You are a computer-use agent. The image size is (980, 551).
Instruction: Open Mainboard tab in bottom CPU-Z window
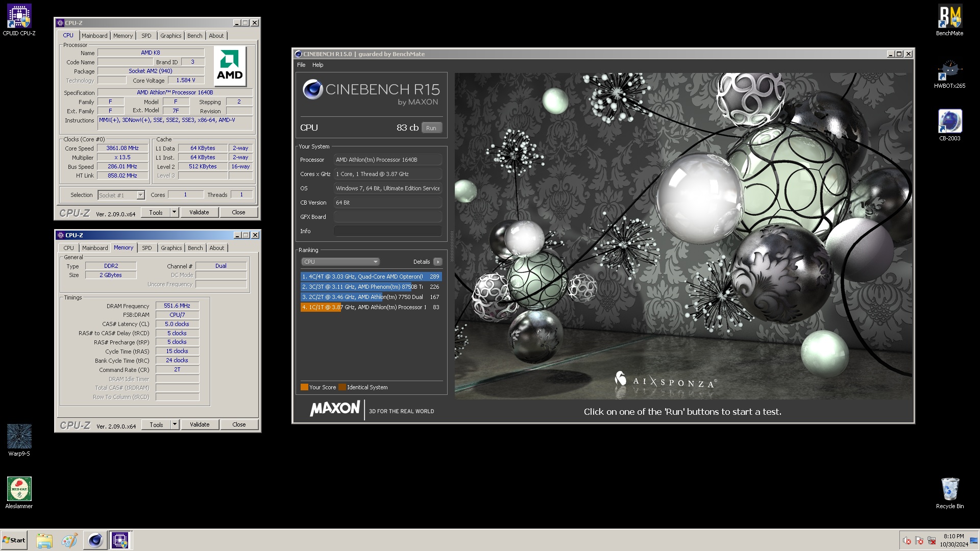(95, 248)
